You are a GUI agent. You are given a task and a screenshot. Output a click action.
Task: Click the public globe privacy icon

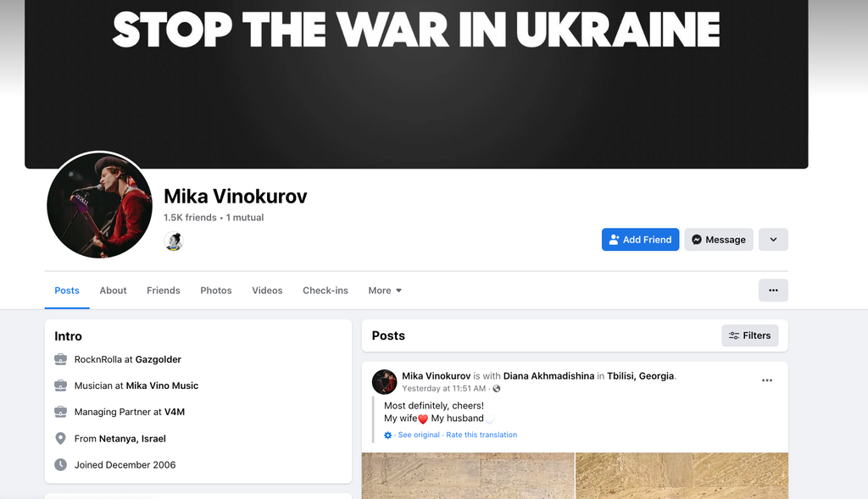(497, 388)
